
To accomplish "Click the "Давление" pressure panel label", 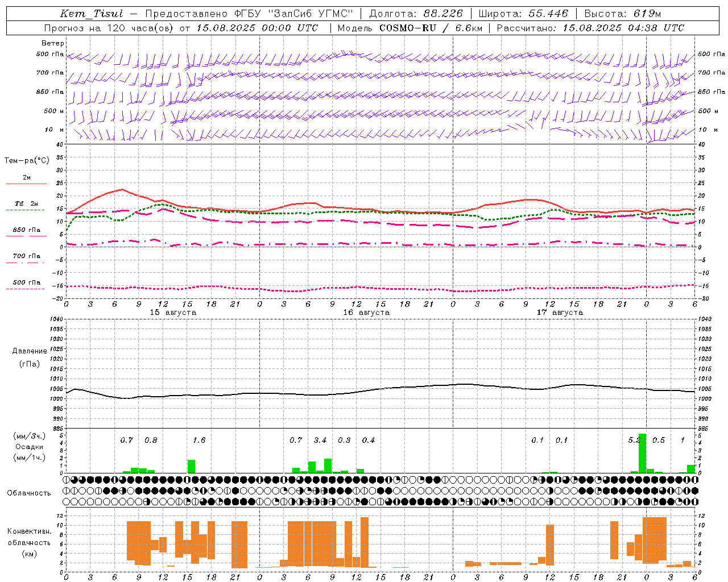I will click(x=29, y=351).
